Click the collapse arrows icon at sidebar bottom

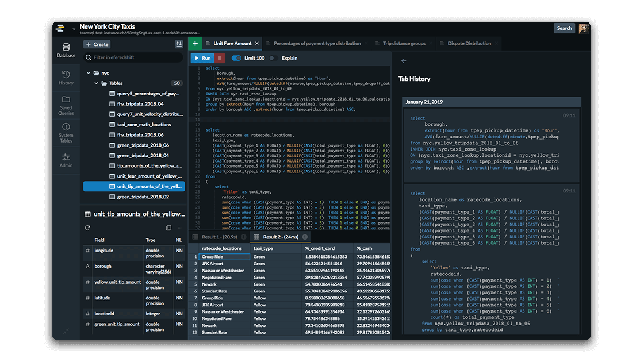point(66,331)
